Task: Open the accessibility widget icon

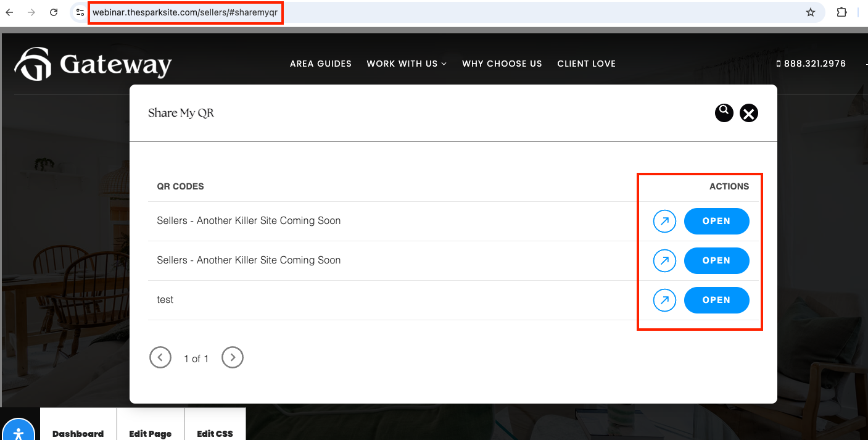Action: pos(19,430)
